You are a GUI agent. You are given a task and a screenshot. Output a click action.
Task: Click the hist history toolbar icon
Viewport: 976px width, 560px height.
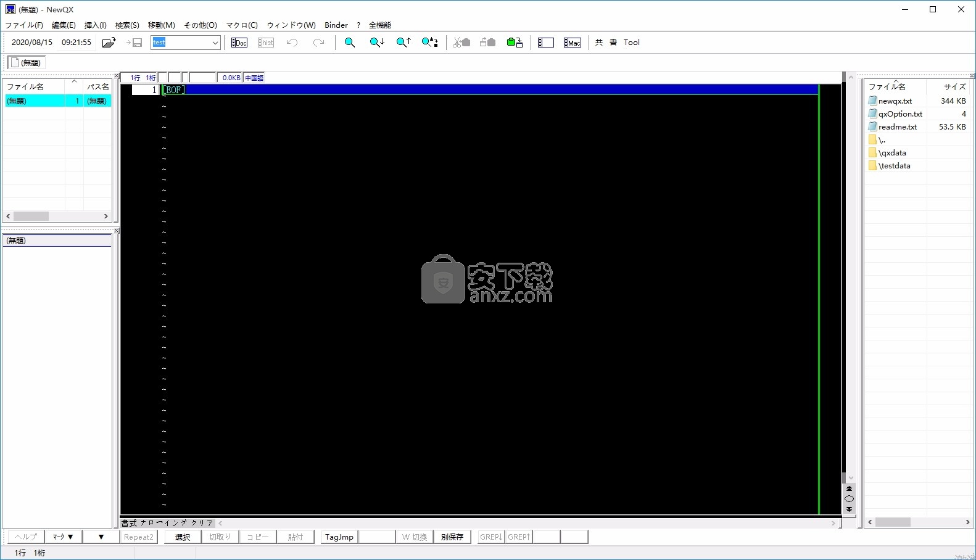click(266, 43)
